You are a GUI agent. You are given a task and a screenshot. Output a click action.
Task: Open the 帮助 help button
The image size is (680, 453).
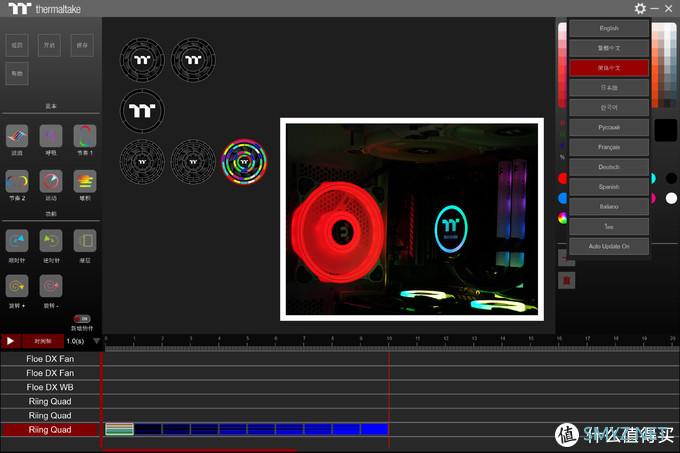(x=17, y=73)
